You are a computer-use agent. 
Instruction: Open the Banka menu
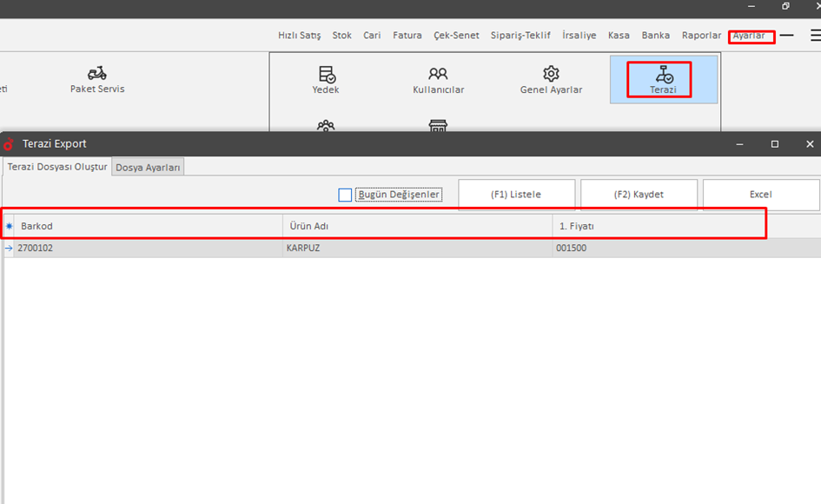[x=656, y=35]
